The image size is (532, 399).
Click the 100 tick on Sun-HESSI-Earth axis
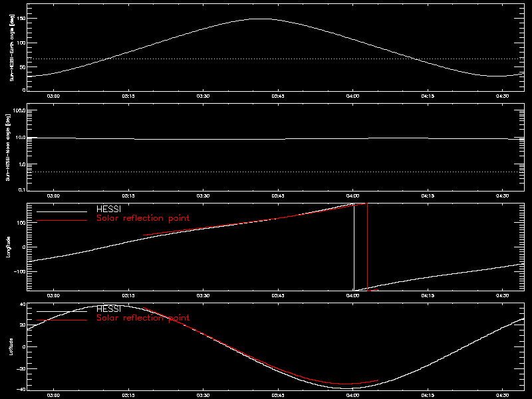pos(21,43)
